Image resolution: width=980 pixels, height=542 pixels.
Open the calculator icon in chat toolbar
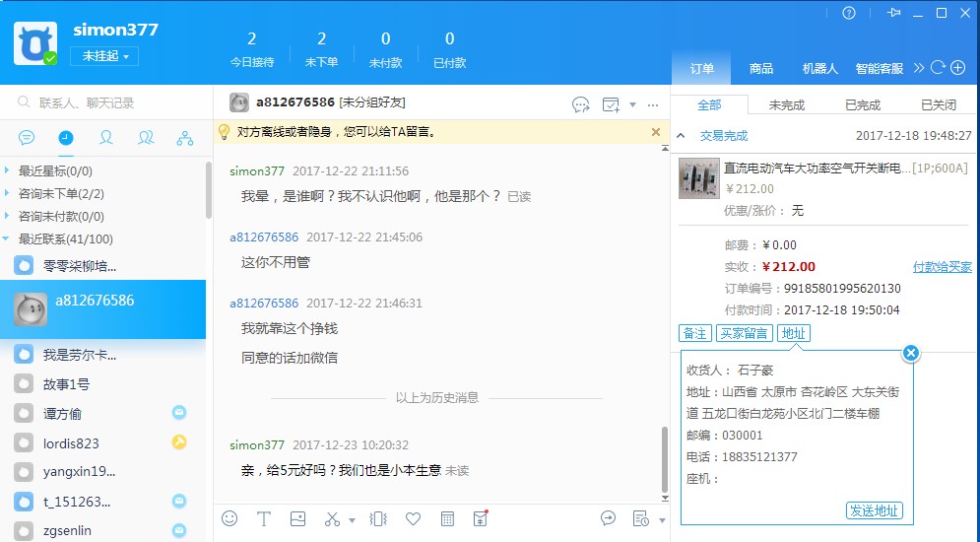447,518
